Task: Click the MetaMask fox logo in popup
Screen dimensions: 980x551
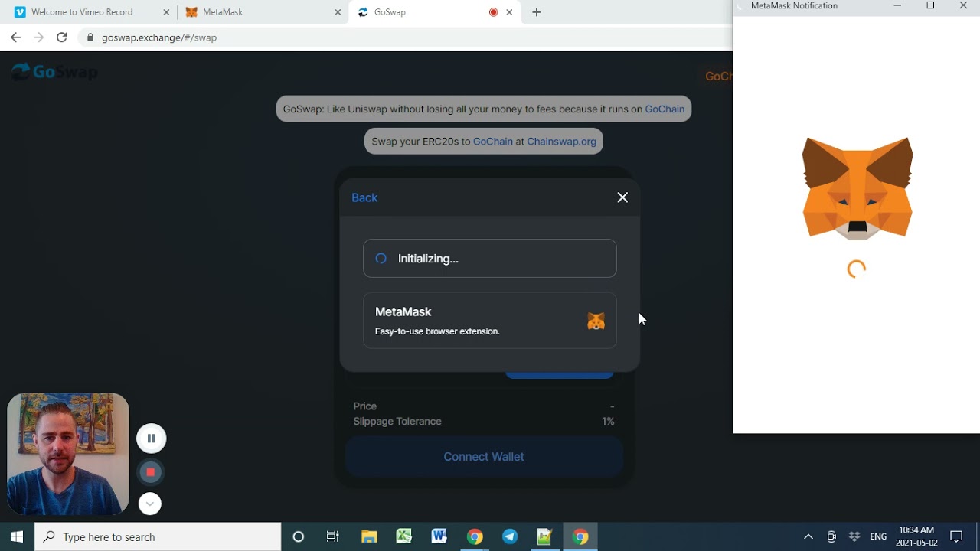Action: point(857,188)
